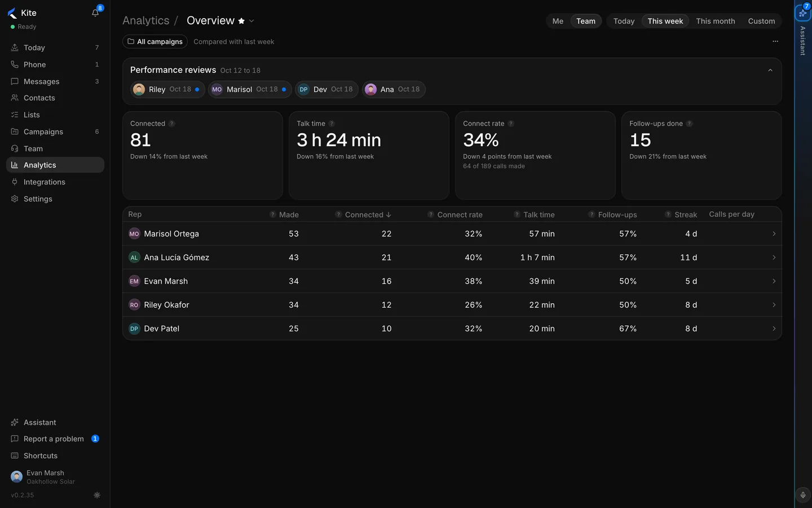812x508 pixels.
Task: Open Settings in the sidebar
Action: tap(55, 199)
